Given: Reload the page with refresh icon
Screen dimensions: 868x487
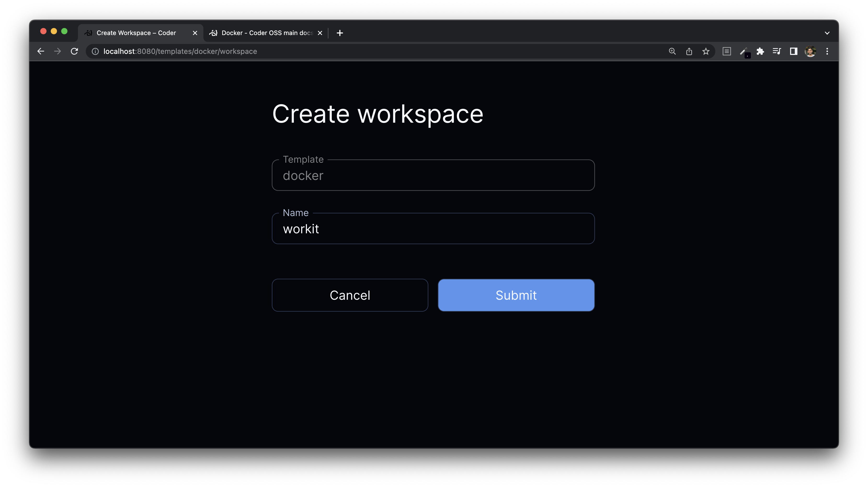Looking at the screenshot, I should (75, 51).
